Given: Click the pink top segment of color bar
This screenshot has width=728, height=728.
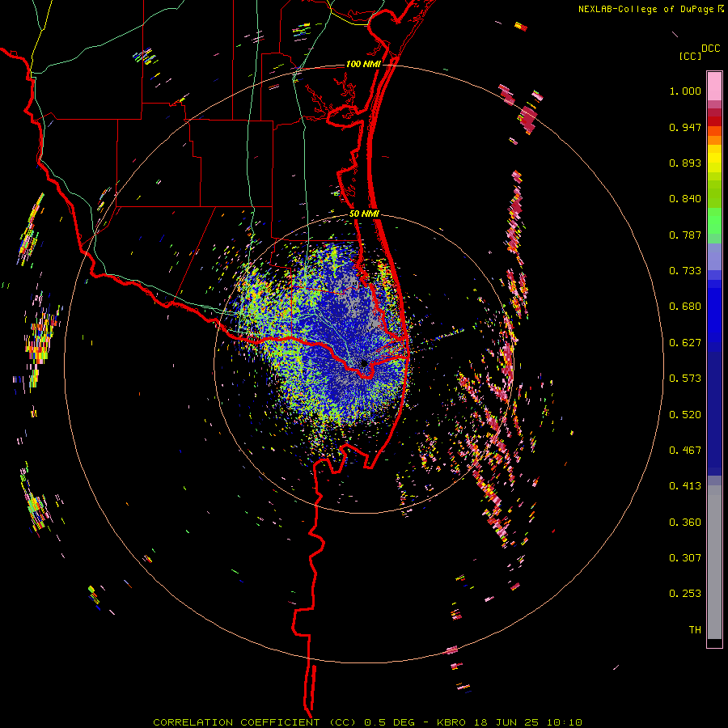Looking at the screenshot, I should coord(714,87).
